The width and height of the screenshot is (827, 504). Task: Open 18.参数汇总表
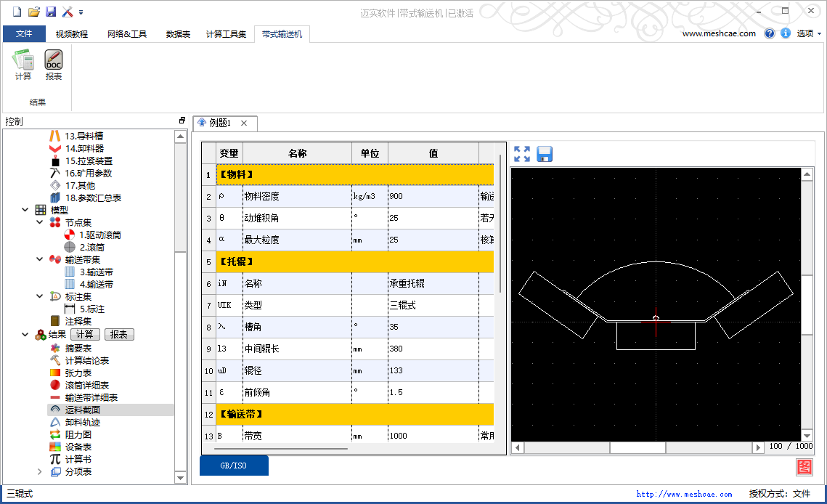93,198
